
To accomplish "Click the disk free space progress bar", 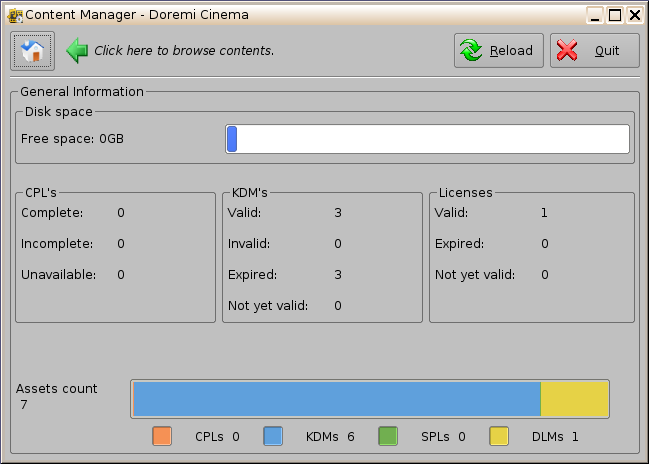I will 427,139.
